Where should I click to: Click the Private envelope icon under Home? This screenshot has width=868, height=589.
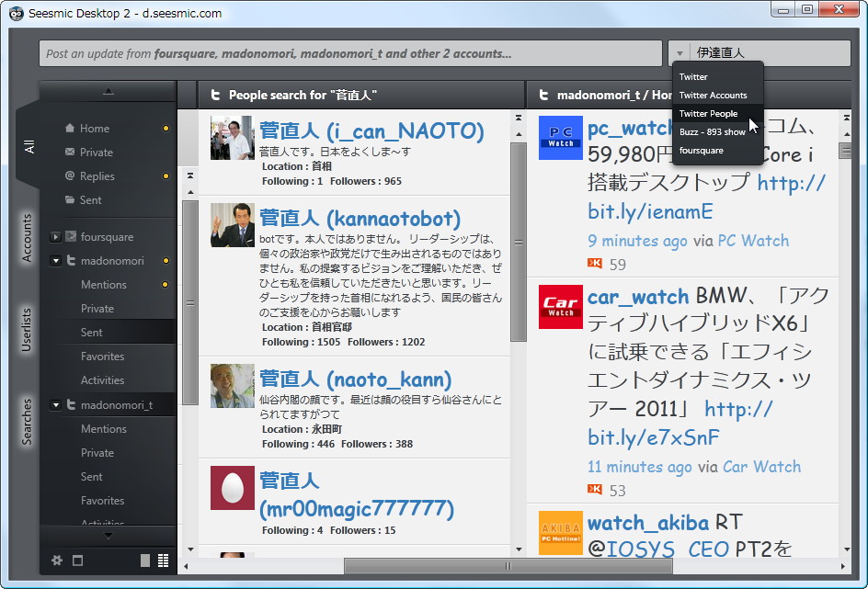click(x=70, y=153)
